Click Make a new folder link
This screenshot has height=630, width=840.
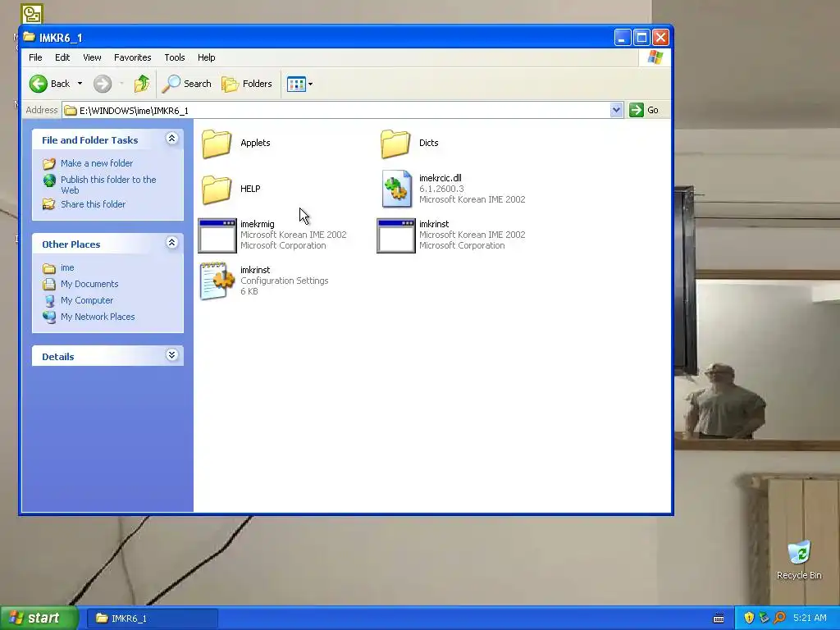coord(97,163)
